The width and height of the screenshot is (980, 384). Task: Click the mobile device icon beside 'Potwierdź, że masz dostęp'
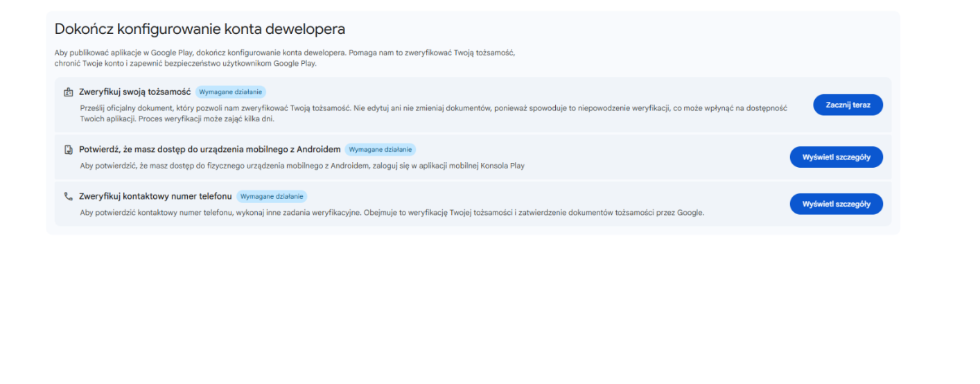tap(68, 150)
